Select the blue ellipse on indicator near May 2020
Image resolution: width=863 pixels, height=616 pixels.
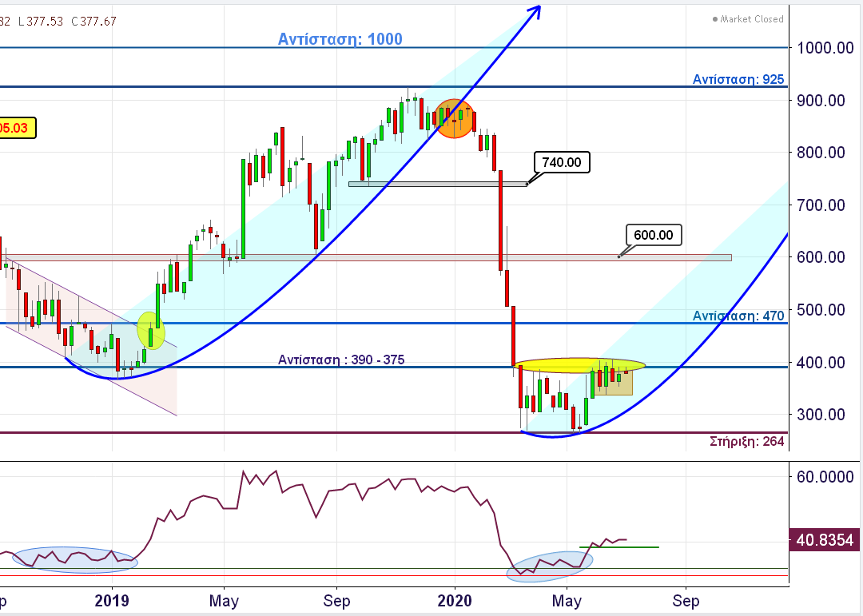tap(550, 563)
